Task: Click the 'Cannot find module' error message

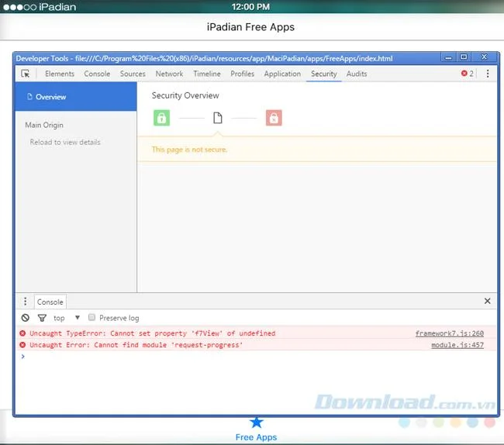Action: tap(136, 345)
